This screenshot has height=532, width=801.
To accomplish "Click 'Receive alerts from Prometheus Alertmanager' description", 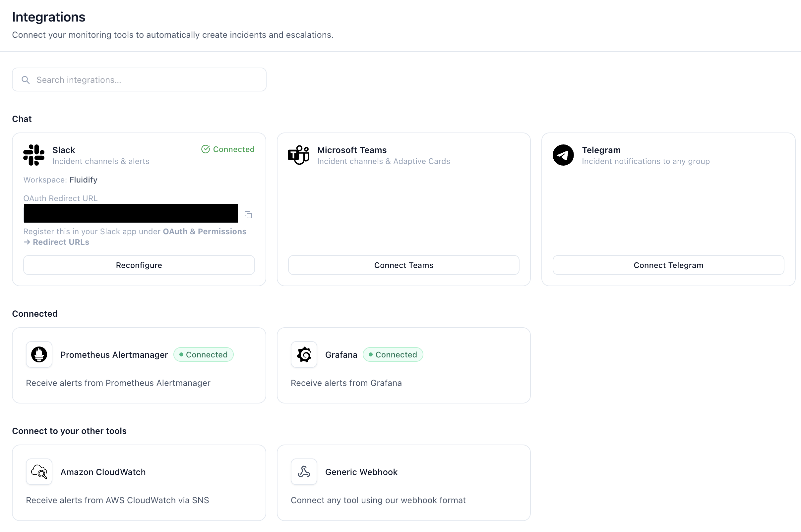I will click(118, 383).
